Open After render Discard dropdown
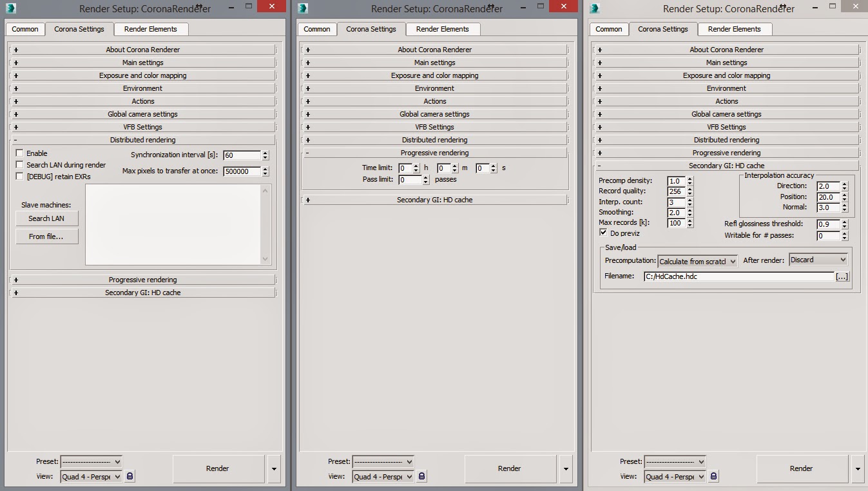868x491 pixels. click(x=818, y=260)
